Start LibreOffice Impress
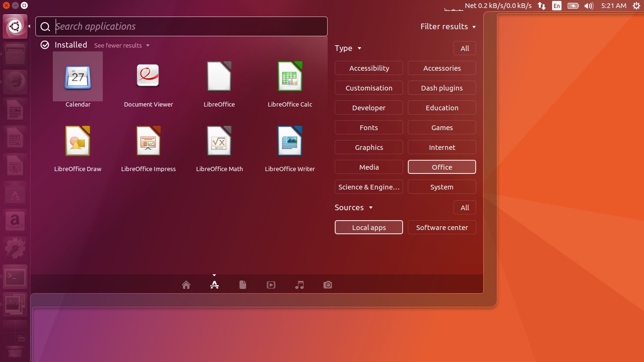 point(149,141)
